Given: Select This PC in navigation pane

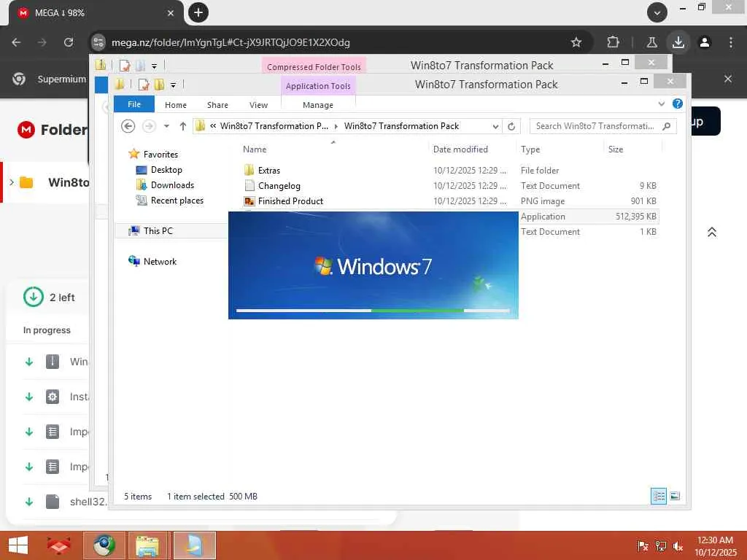Looking at the screenshot, I should coord(150,230).
